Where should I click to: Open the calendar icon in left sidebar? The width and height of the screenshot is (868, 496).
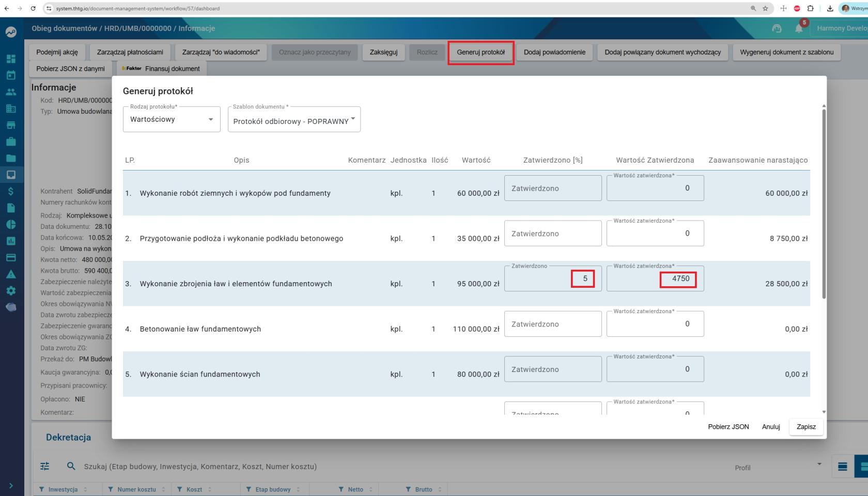(x=11, y=75)
